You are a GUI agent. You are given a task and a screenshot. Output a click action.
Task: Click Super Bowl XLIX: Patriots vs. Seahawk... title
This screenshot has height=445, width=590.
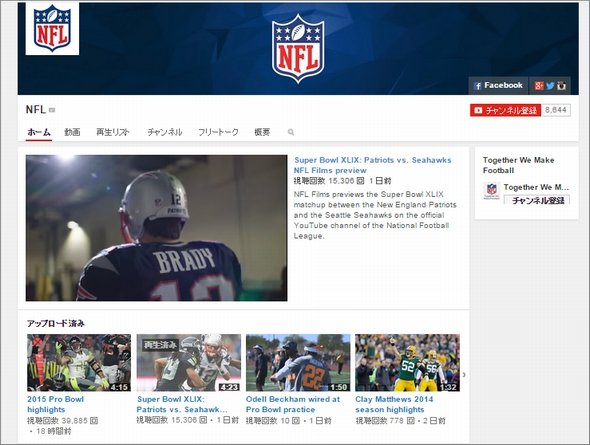point(182,404)
